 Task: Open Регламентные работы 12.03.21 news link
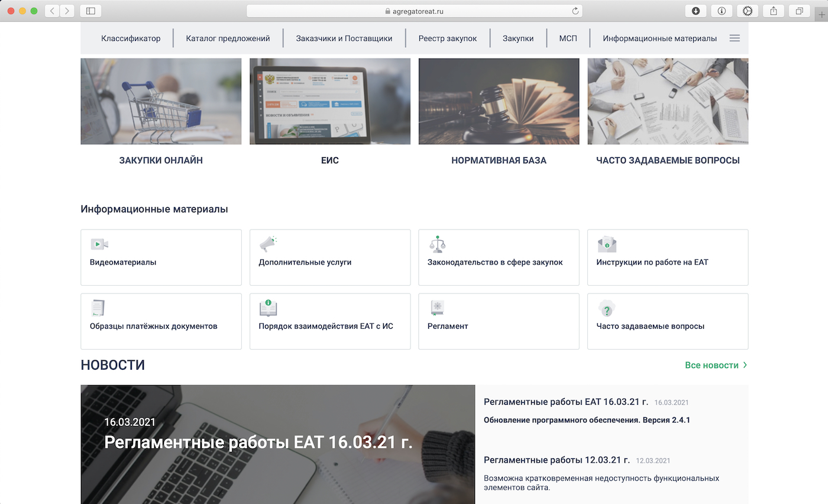[557, 460]
